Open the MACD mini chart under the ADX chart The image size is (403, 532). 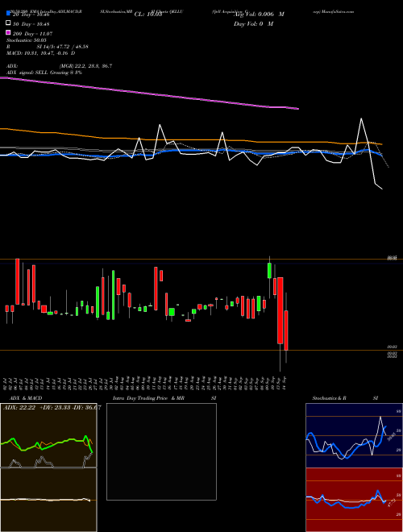(48, 500)
